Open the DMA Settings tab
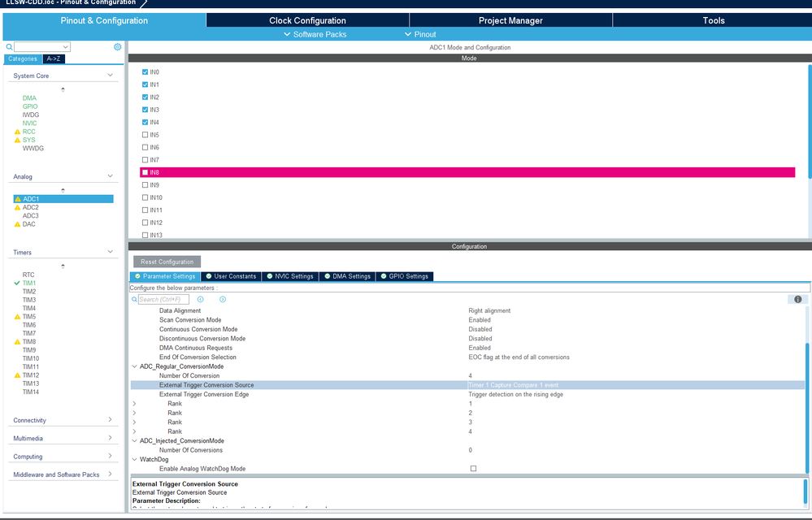This screenshot has width=812, height=520. [x=348, y=276]
